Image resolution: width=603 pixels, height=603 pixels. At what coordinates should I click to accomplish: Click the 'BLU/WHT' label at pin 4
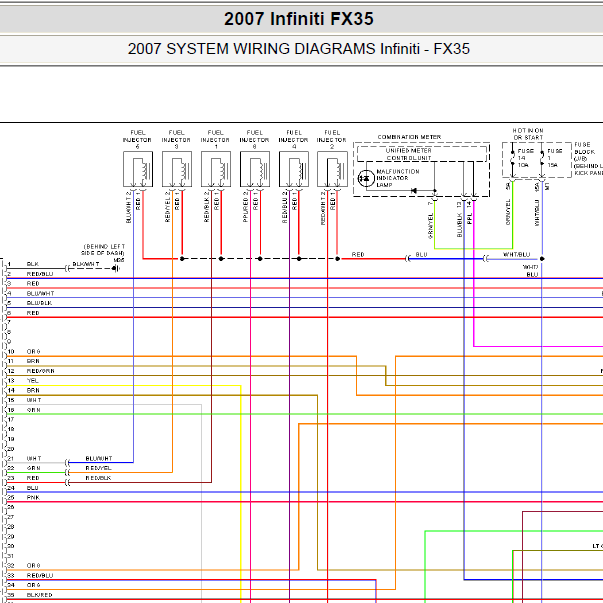[x=40, y=293]
